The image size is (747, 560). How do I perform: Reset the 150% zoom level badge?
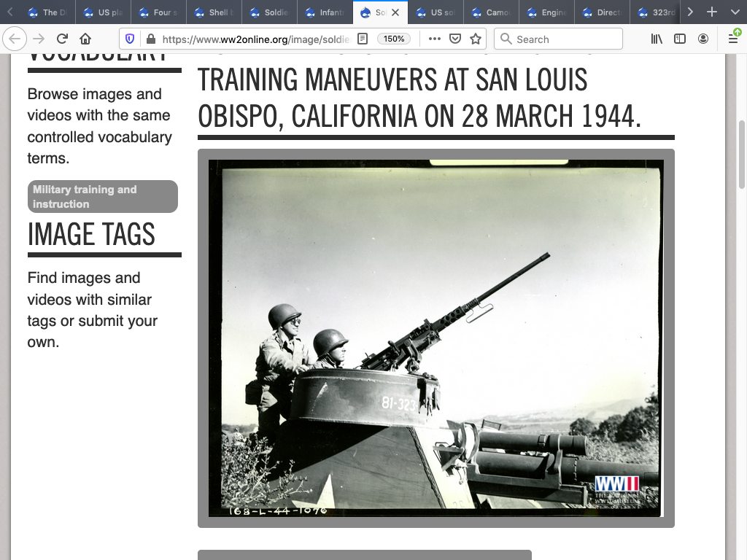394,39
